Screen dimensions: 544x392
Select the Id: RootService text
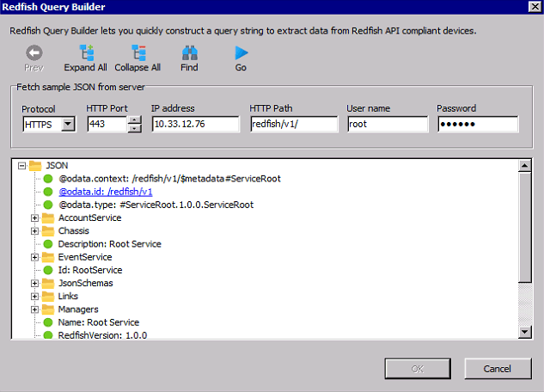[x=90, y=270]
